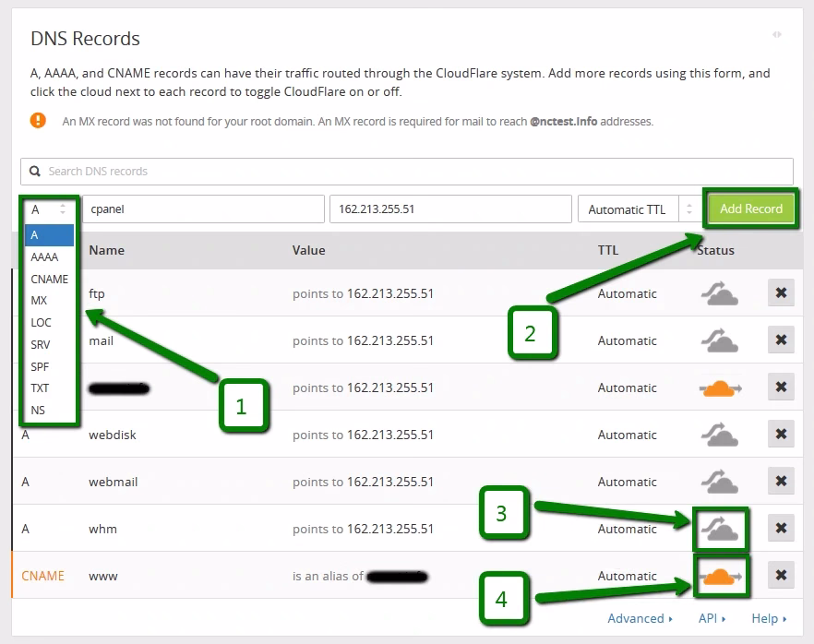The width and height of the screenshot is (814, 644).
Task: Click the ftp record name
Action: [x=97, y=293]
